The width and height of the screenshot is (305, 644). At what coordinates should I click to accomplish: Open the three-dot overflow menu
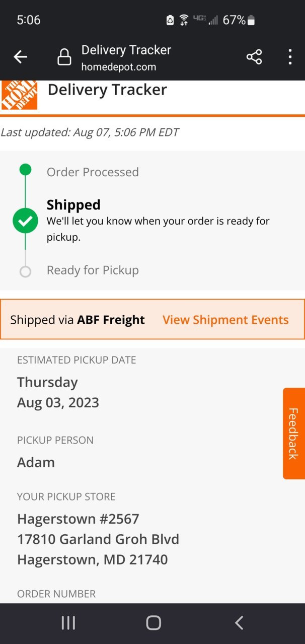tap(290, 57)
